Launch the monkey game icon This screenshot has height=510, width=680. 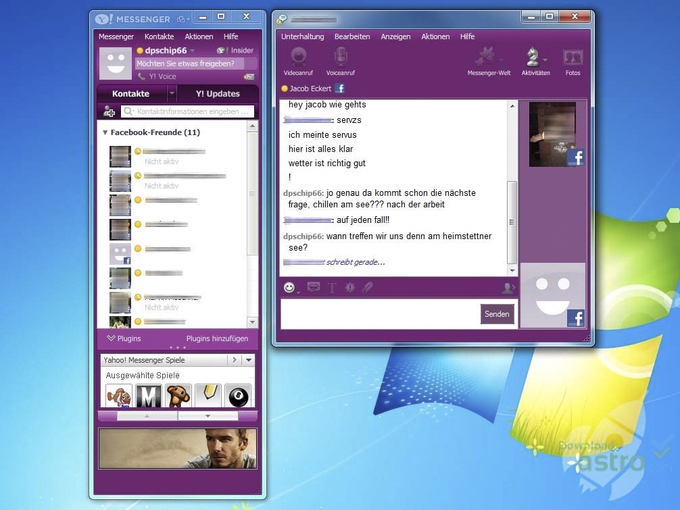click(x=178, y=395)
